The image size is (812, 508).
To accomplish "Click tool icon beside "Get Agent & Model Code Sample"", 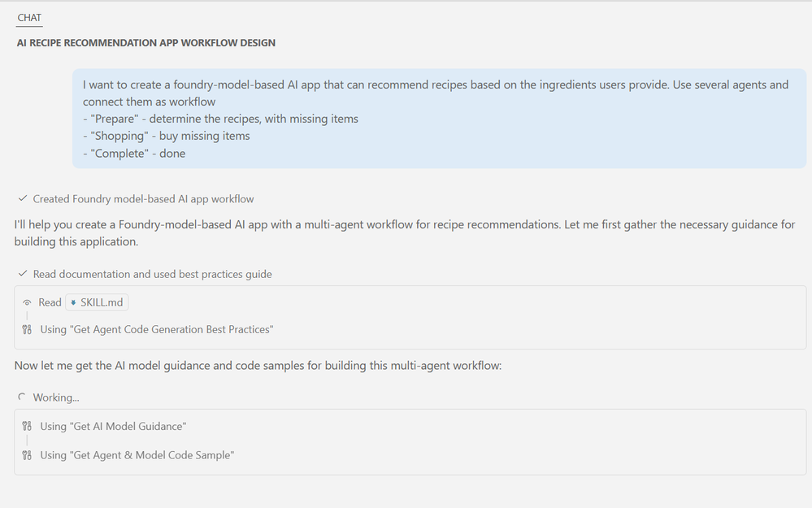I will coord(27,455).
